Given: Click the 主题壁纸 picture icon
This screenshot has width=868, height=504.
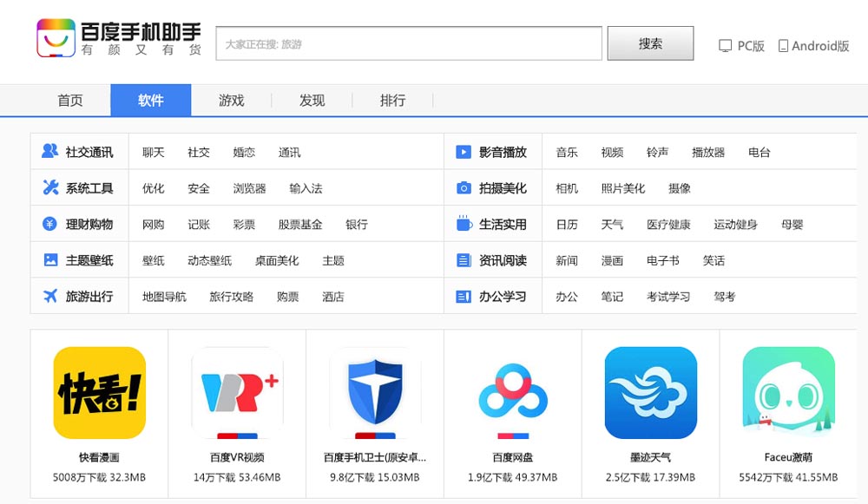Looking at the screenshot, I should [x=50, y=260].
